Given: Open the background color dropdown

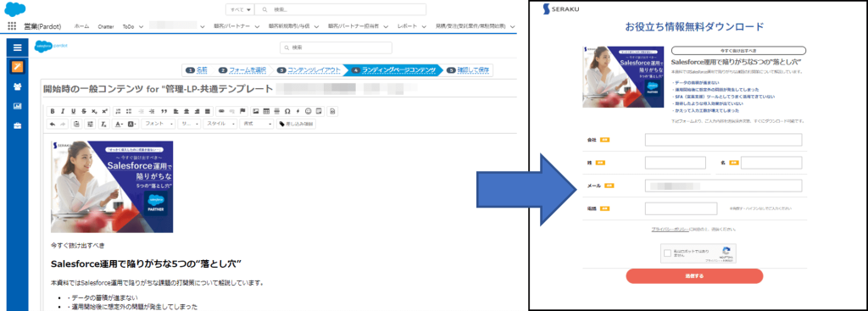Looking at the screenshot, I should click(x=131, y=124).
